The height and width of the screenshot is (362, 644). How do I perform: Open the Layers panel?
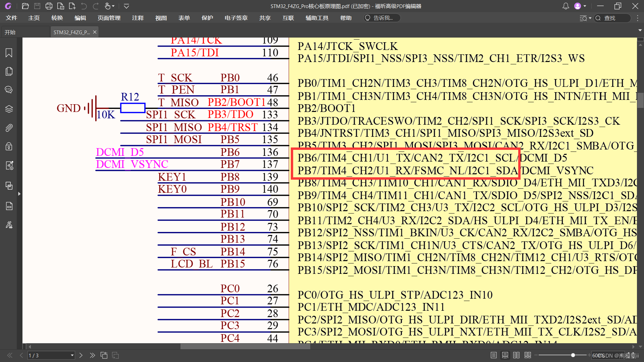click(x=9, y=109)
